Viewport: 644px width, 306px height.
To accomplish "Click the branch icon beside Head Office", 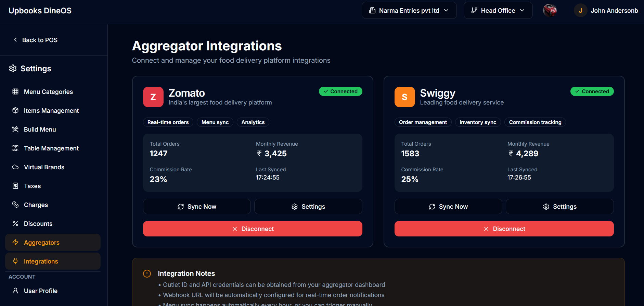I will (x=474, y=10).
